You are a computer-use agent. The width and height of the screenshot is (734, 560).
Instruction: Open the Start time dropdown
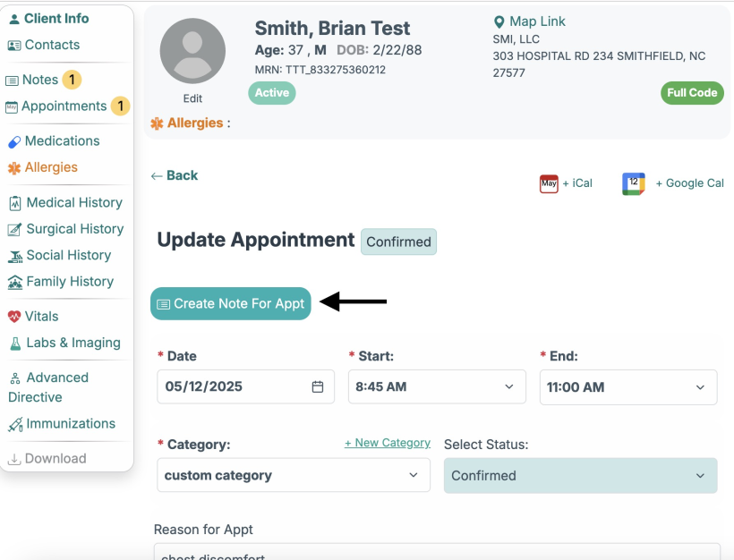point(437,386)
